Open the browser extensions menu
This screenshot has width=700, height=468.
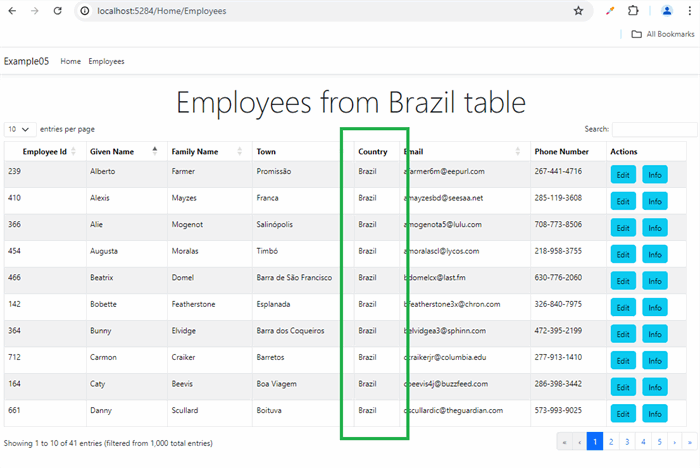coord(633,11)
